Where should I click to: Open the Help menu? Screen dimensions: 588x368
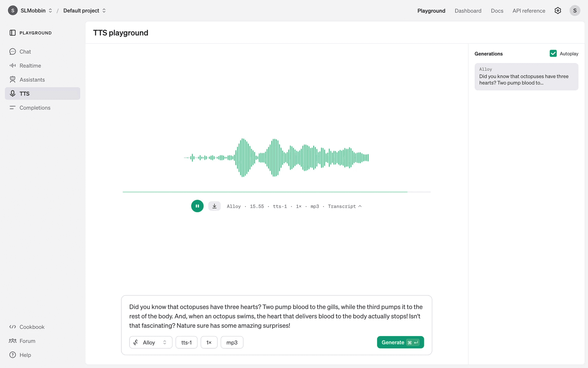click(x=25, y=355)
